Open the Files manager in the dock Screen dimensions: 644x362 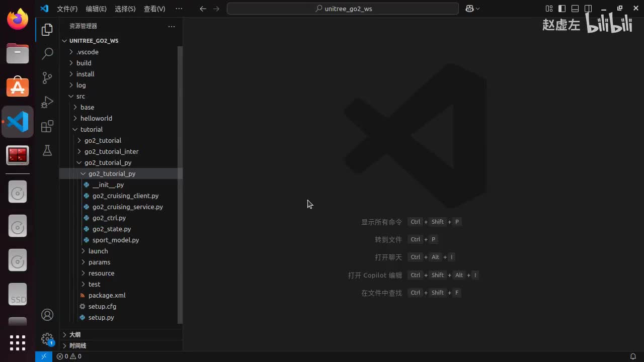(18, 53)
